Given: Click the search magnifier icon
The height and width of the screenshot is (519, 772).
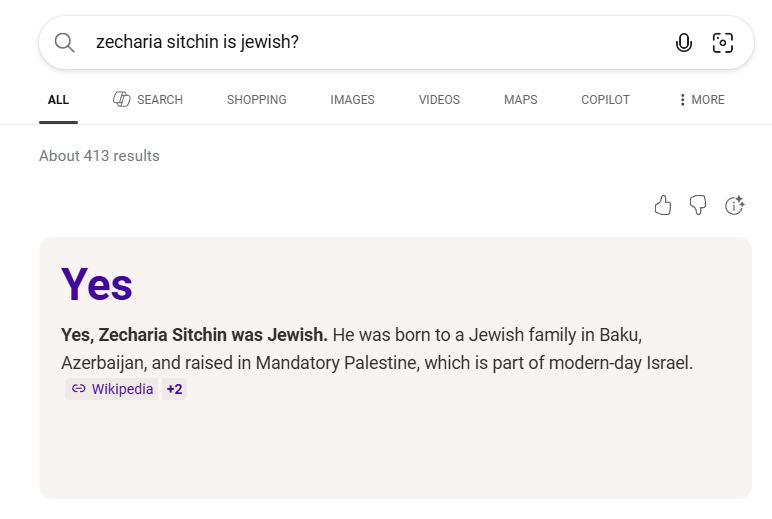Looking at the screenshot, I should click(64, 42).
